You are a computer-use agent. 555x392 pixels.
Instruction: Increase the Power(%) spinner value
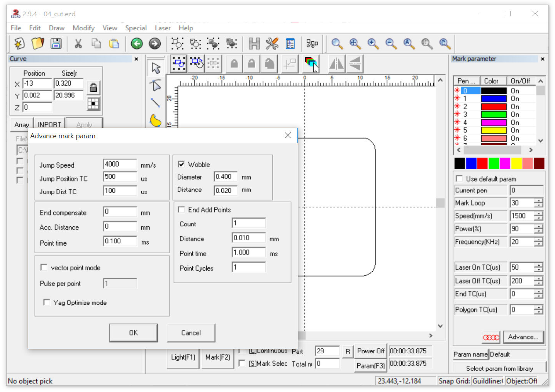pyautogui.click(x=538, y=226)
